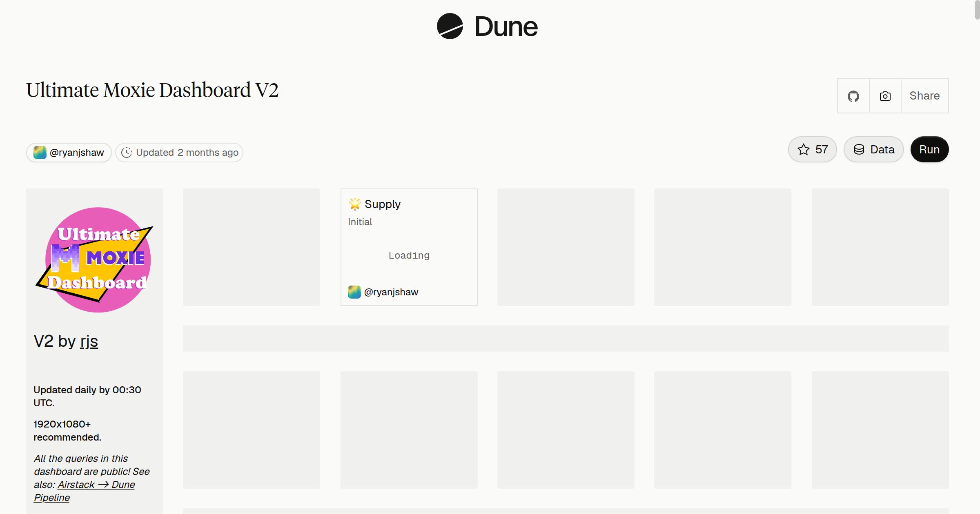This screenshot has width=980, height=514.
Task: Click the star icon in the 57 button
Action: (x=803, y=149)
